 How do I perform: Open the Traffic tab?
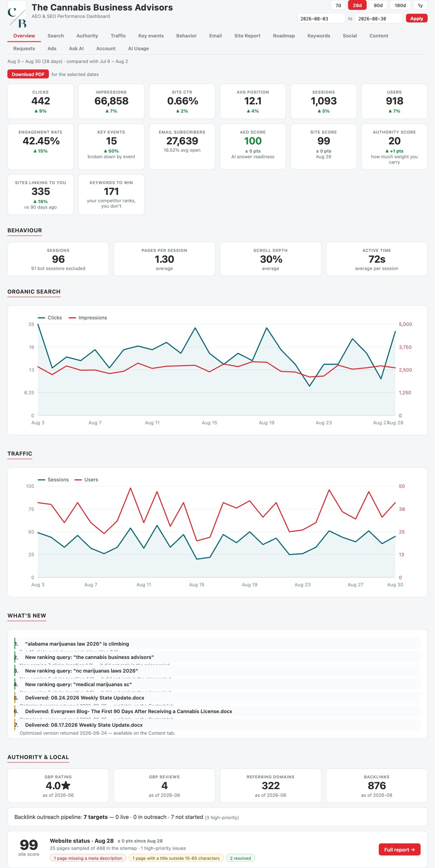(x=118, y=36)
